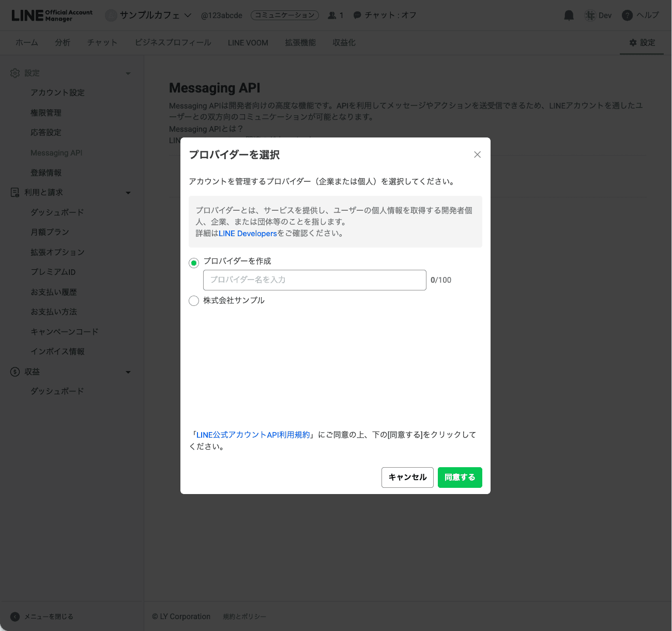Click the メニューを閉じる arrow icon
672x631 pixels.
click(15, 617)
